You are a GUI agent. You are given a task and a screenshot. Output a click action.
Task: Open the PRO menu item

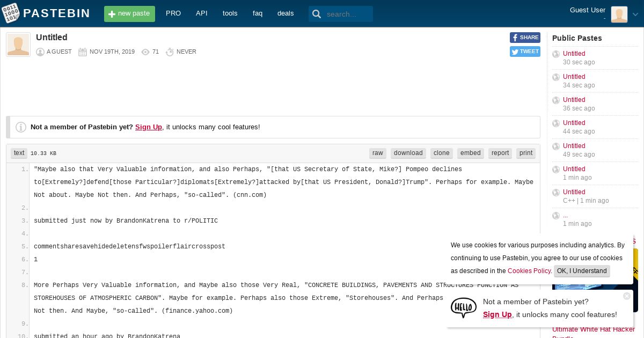coord(173,13)
